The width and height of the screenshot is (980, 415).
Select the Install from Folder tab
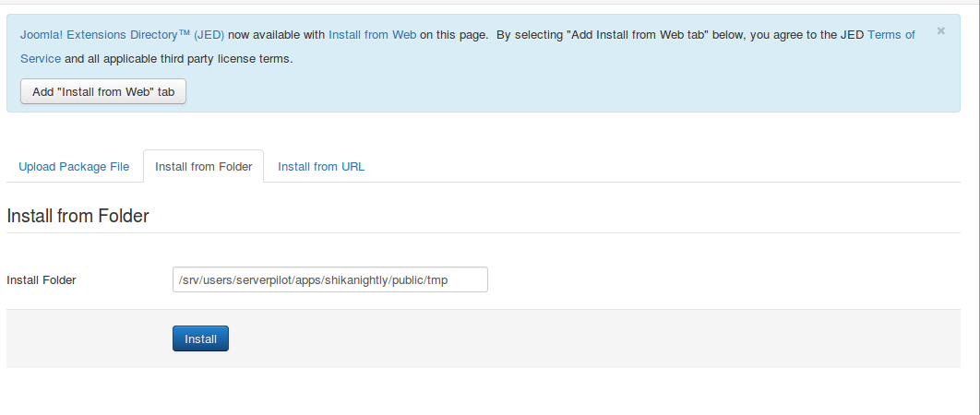(x=203, y=167)
